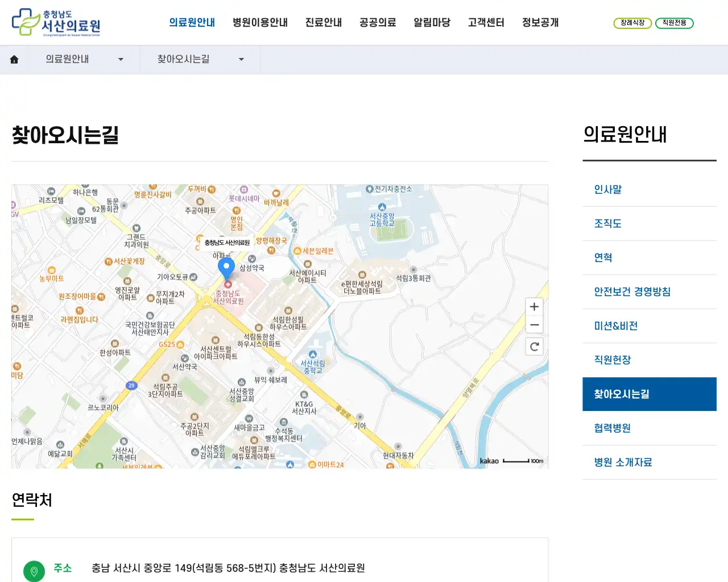Viewport: 728px width, 582px height.
Task: Click the kakao logo on the map
Action: 489,461
